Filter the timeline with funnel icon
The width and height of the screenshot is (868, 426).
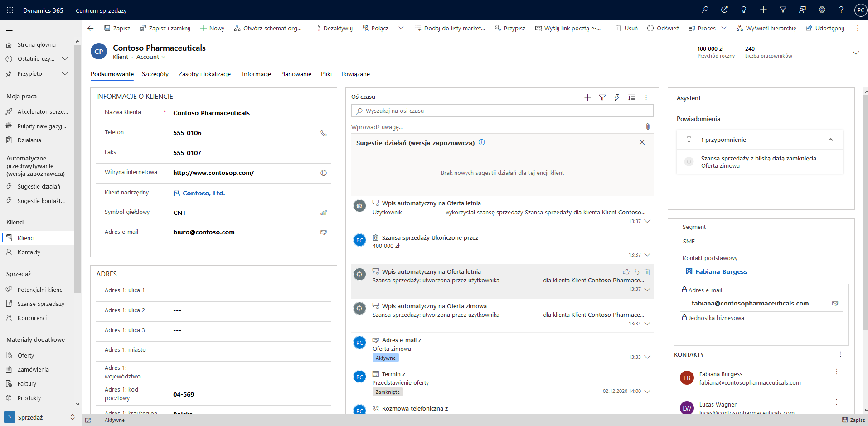[x=602, y=97]
